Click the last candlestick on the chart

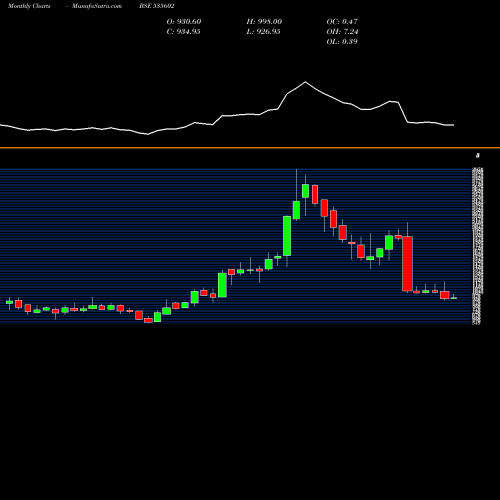[x=454, y=298]
